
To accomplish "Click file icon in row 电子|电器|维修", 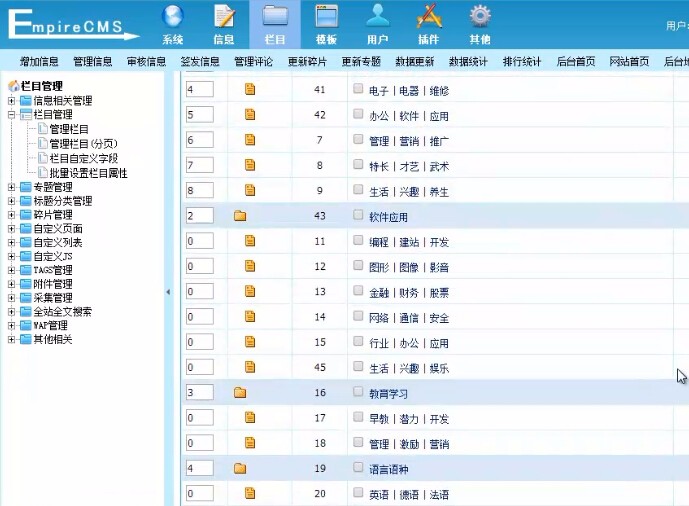I will (250, 89).
